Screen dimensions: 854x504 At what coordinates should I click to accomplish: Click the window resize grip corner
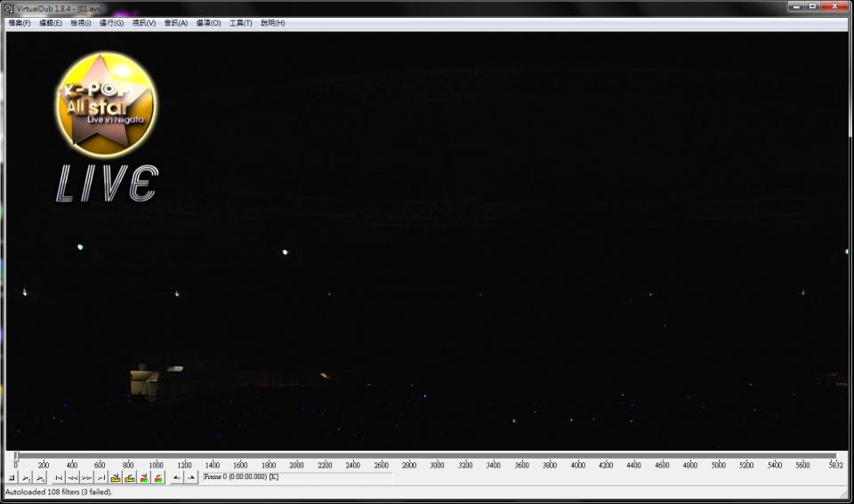(843, 493)
